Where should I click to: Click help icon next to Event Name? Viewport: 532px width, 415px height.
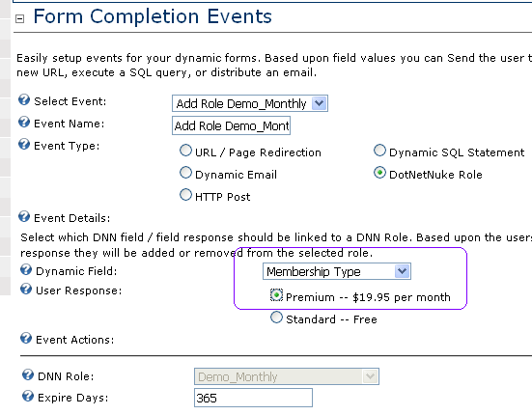[x=24, y=122]
